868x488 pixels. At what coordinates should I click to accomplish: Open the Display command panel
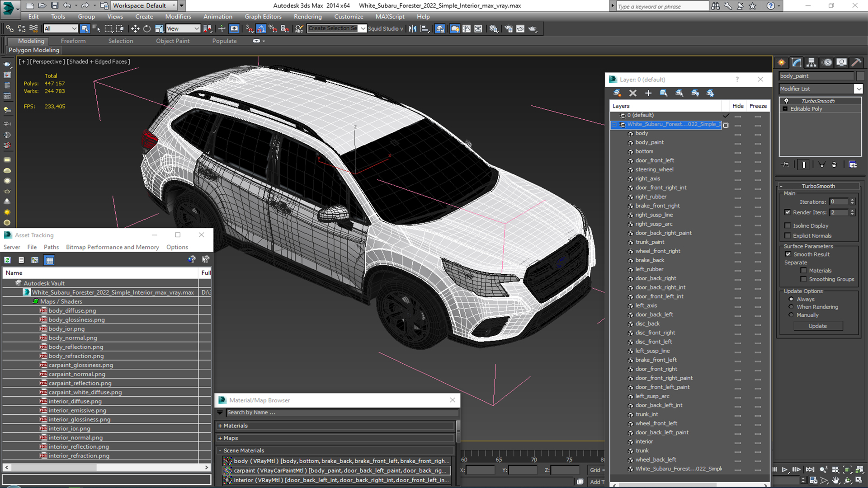tap(841, 62)
